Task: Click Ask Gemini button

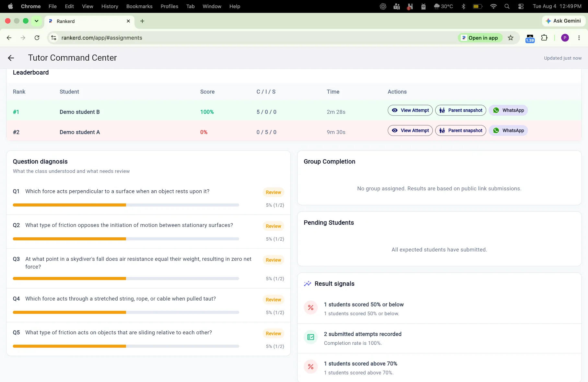Action: coord(563,21)
